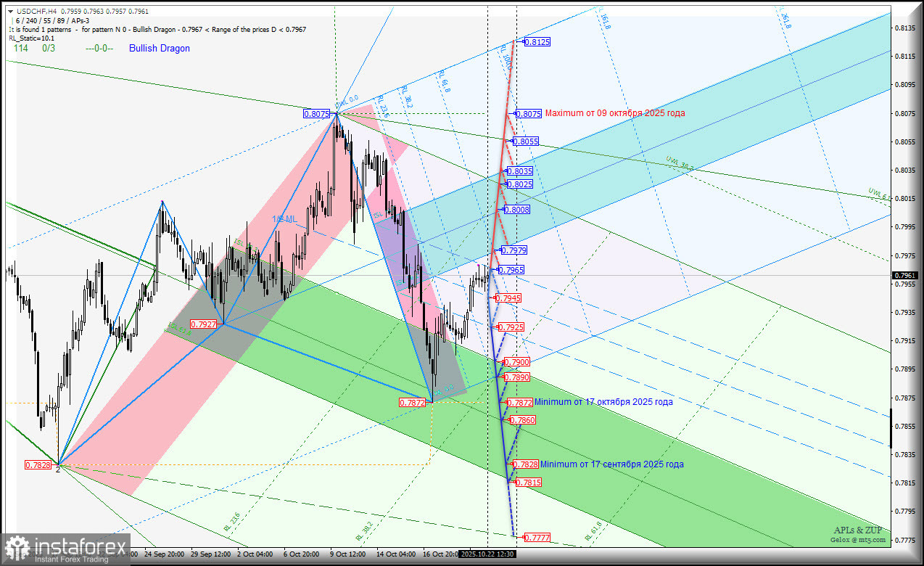
Task: Click the blue 0.8075 label near Maximum text
Action: pos(528,114)
